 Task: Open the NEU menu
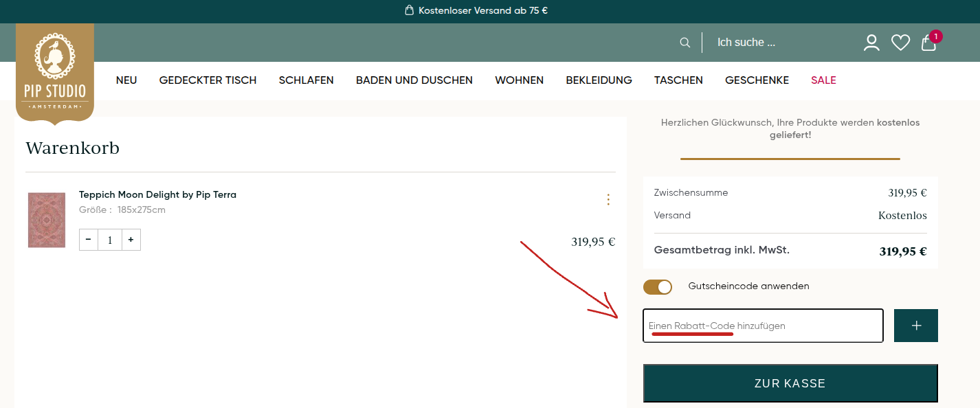pos(126,80)
